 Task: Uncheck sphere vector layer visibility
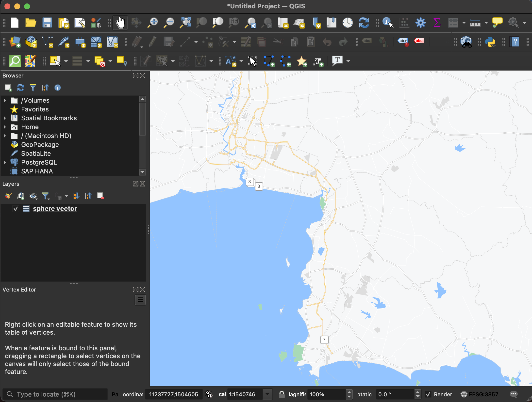[x=16, y=209]
